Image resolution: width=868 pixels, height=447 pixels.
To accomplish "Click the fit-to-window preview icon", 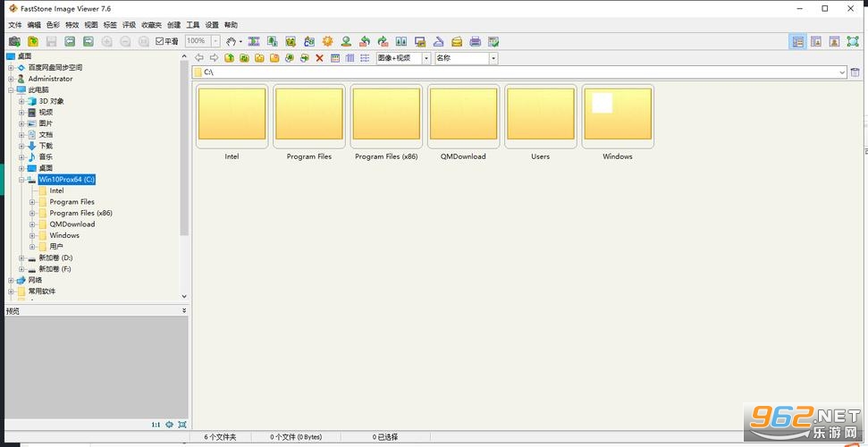I will (x=169, y=425).
